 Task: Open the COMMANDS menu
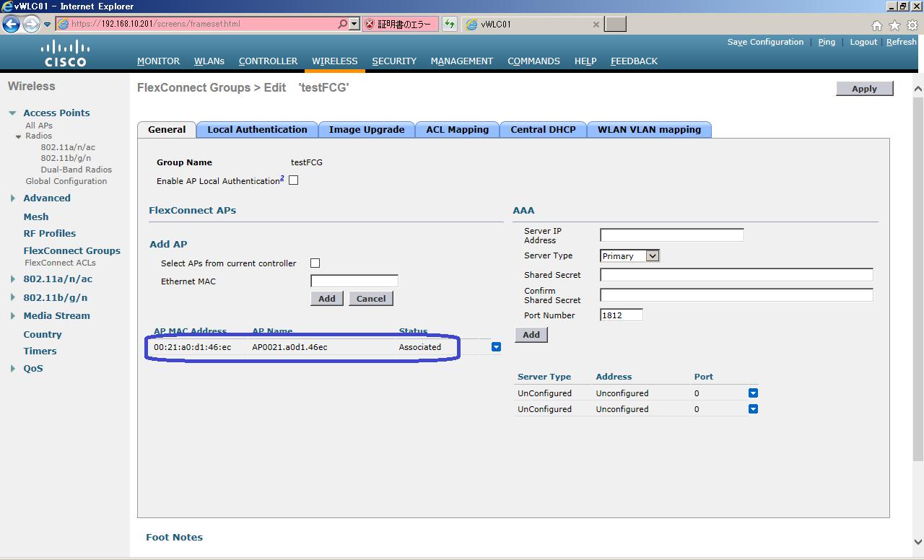[x=533, y=61]
